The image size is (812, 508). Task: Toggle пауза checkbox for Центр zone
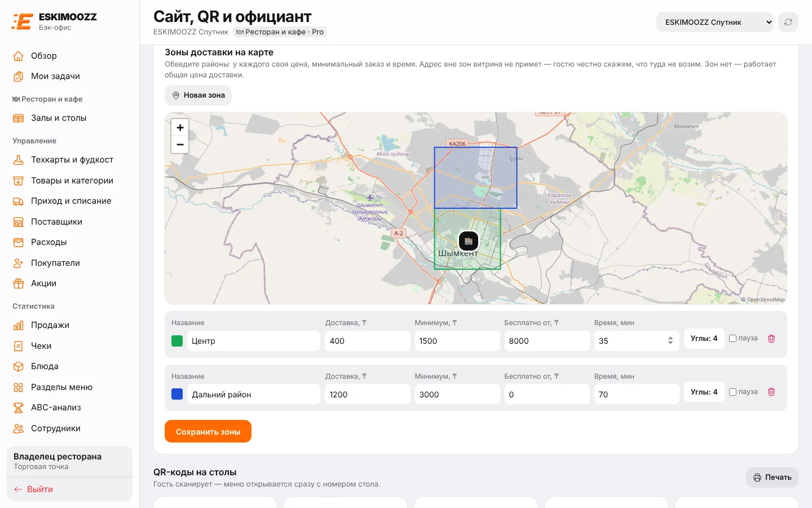[733, 338]
